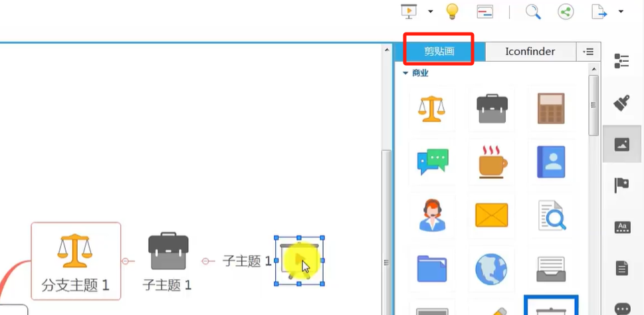This screenshot has width=644, height=315.
Task: Click the clip art panel scrollbar
Action: pyautogui.click(x=593, y=106)
